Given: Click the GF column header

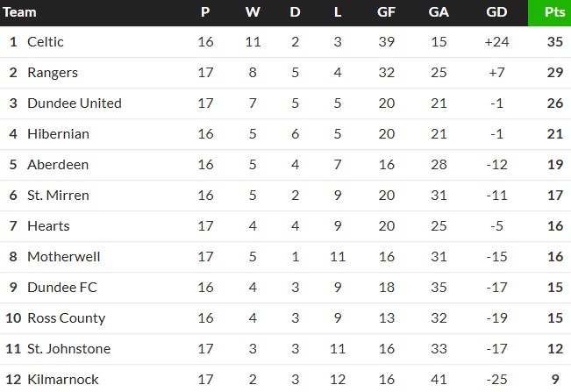Looking at the screenshot, I should [x=385, y=12].
